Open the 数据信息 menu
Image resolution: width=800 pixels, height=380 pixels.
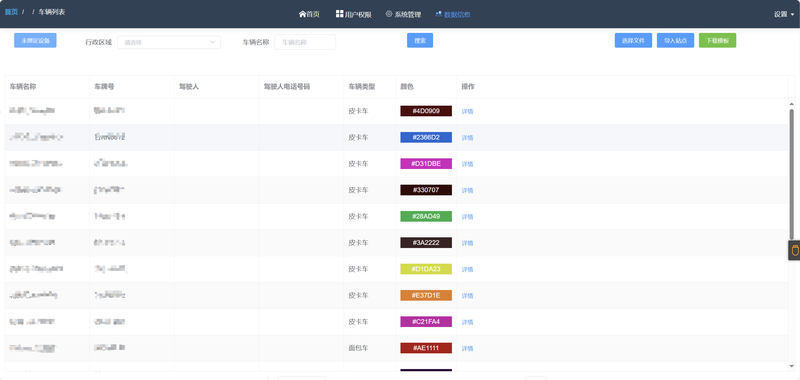pyautogui.click(x=453, y=14)
